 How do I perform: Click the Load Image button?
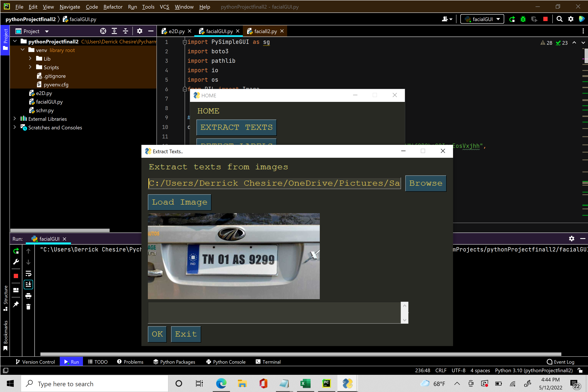179,202
